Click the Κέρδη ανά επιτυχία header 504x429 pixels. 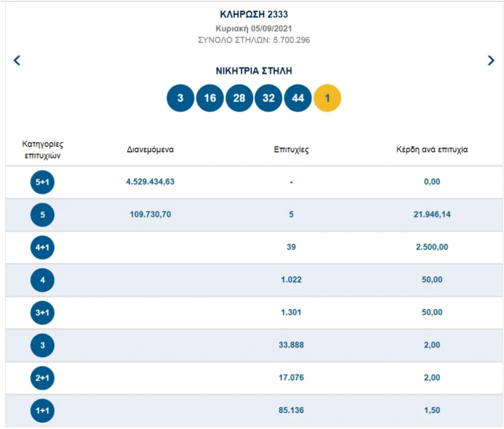pyautogui.click(x=432, y=150)
